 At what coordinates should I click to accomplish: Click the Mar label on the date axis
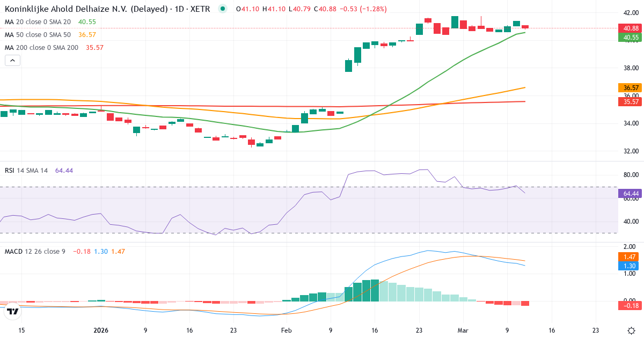(463, 331)
